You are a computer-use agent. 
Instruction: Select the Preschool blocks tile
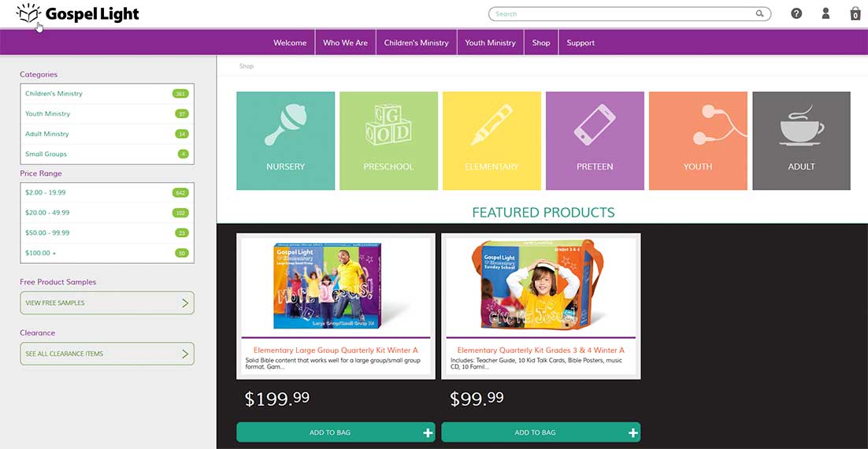(388, 141)
